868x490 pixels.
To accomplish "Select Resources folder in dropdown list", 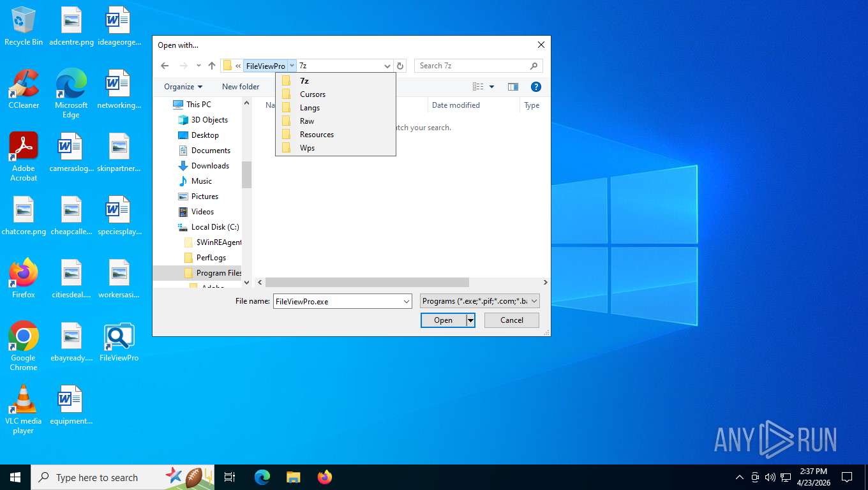I will tap(335, 135).
